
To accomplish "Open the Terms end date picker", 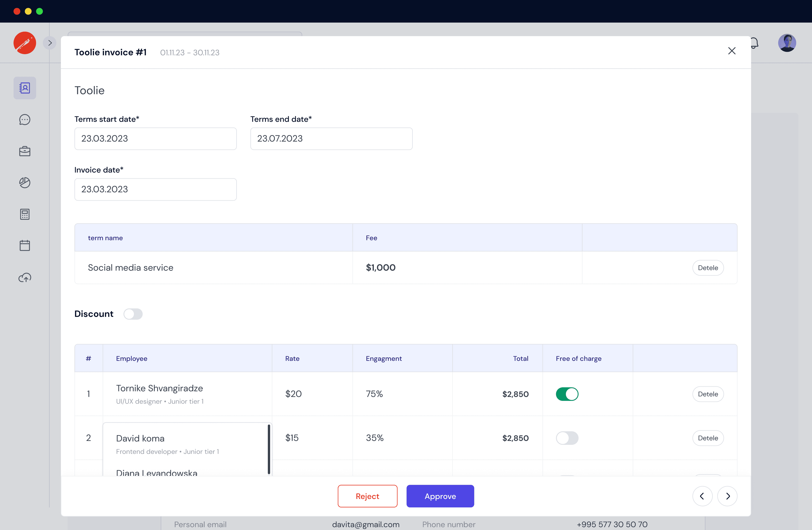I will (331, 138).
